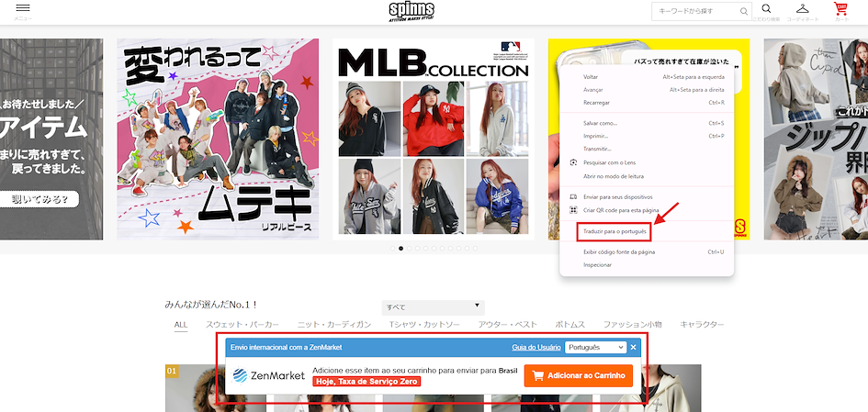Image resolution: width=868 pixels, height=412 pixels.
Task: Click the Lens icon in the context menu
Action: [573, 162]
